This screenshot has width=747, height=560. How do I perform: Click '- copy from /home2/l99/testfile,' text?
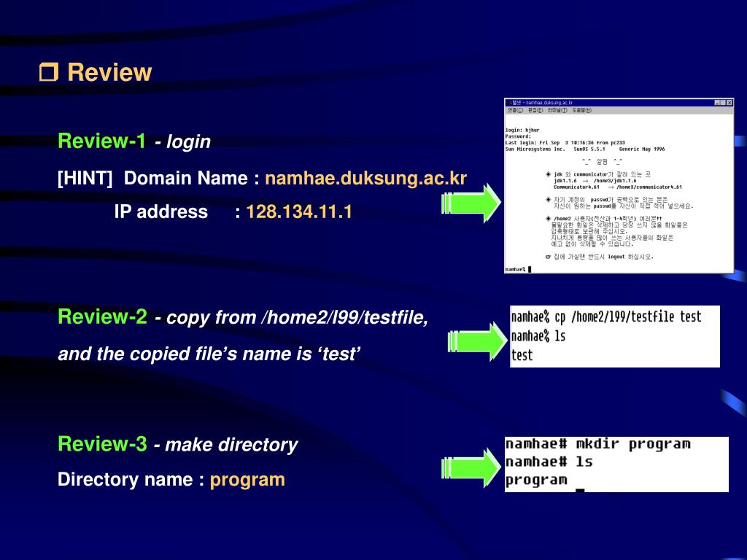(x=292, y=318)
